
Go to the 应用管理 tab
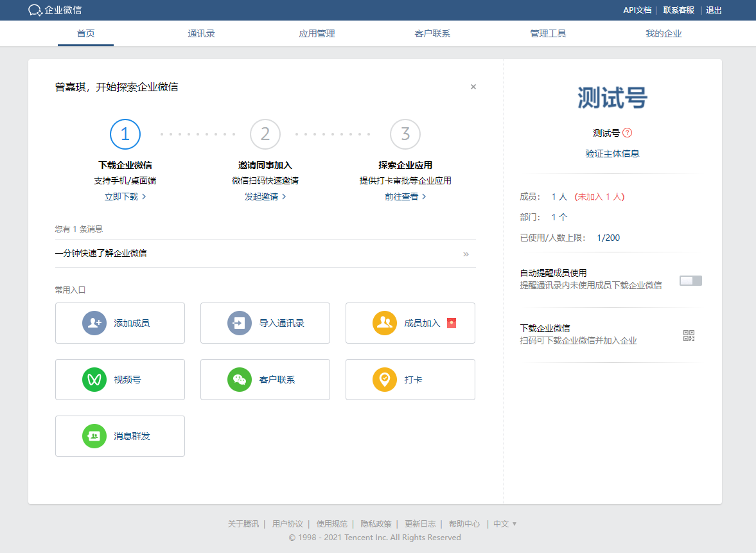click(317, 33)
